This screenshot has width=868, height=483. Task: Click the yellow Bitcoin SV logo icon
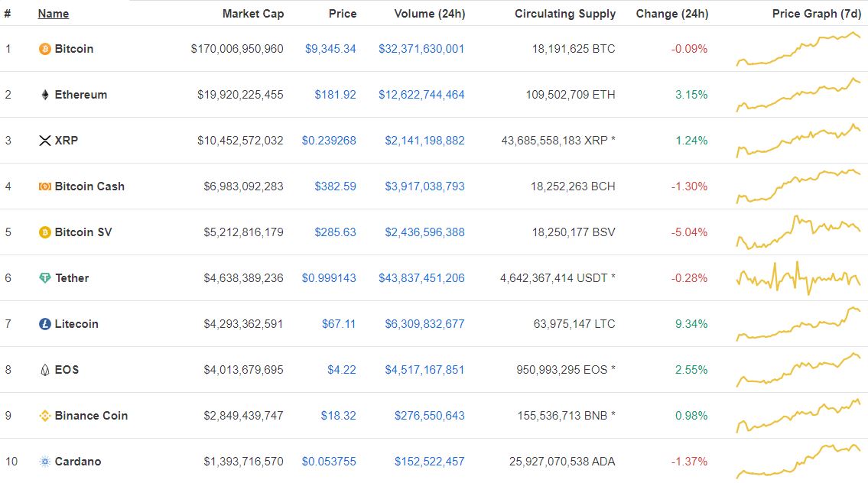pos(45,232)
